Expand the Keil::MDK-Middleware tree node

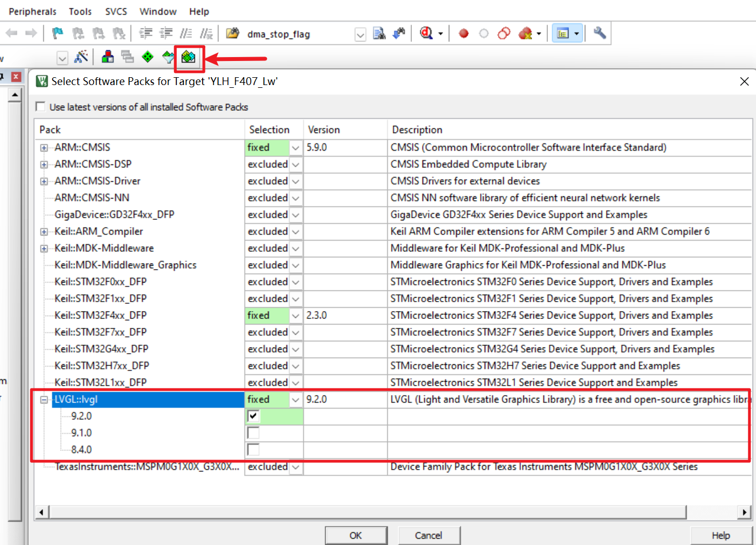click(44, 248)
